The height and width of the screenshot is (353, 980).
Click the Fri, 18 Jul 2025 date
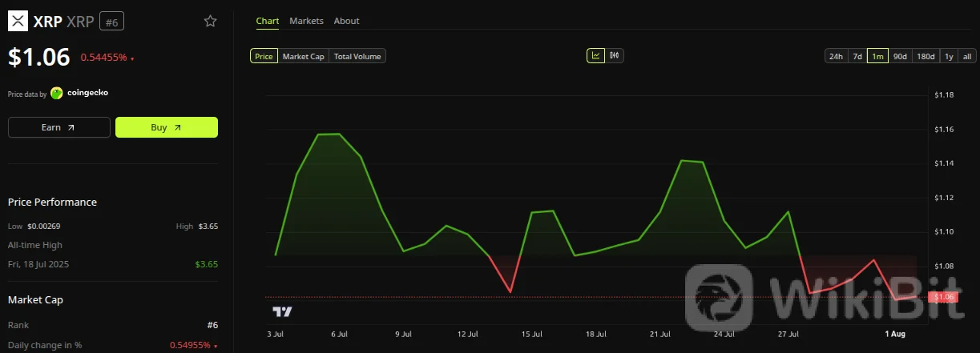pos(38,263)
